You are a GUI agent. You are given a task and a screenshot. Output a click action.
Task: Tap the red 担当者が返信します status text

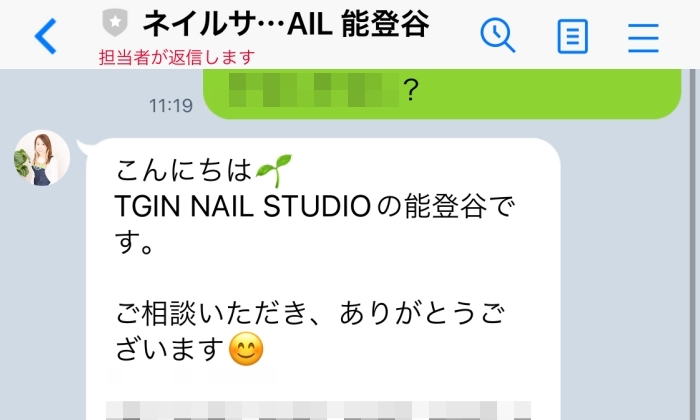[x=177, y=57]
